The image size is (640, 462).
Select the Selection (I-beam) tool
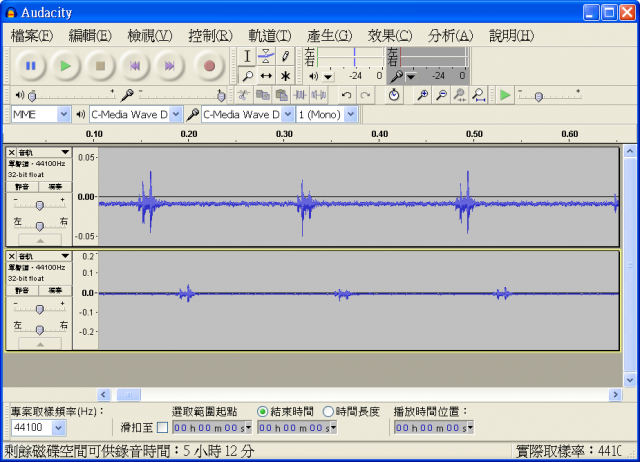(247, 56)
